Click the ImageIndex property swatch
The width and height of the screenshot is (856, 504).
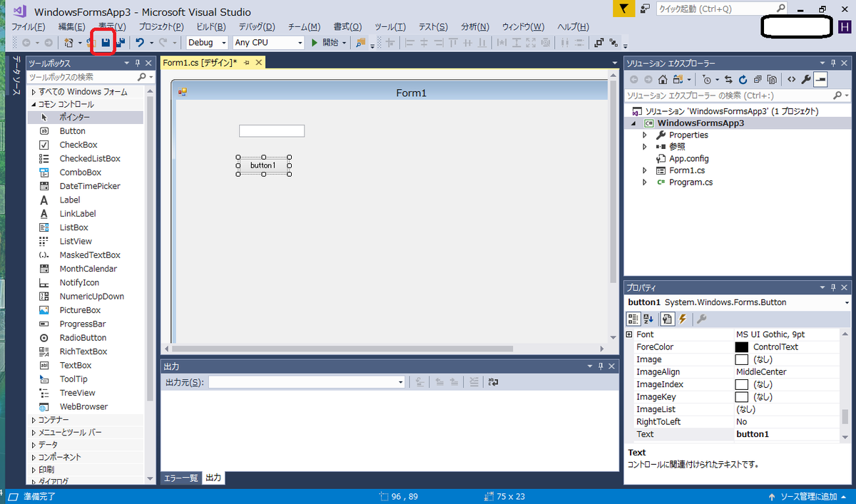[742, 384]
